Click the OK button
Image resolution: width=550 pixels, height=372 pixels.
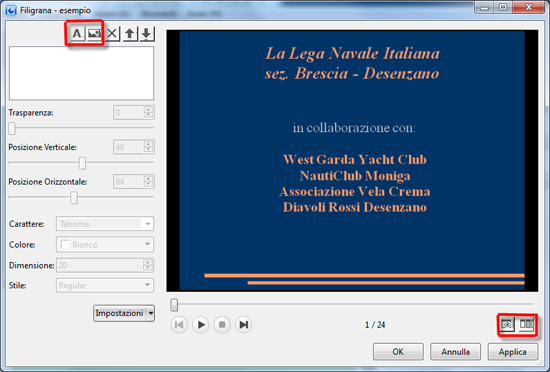tap(398, 352)
